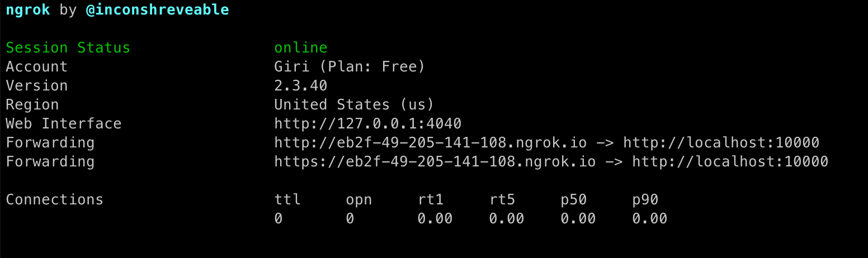868x258 pixels.
Task: Click the opn column header
Action: coord(359,200)
